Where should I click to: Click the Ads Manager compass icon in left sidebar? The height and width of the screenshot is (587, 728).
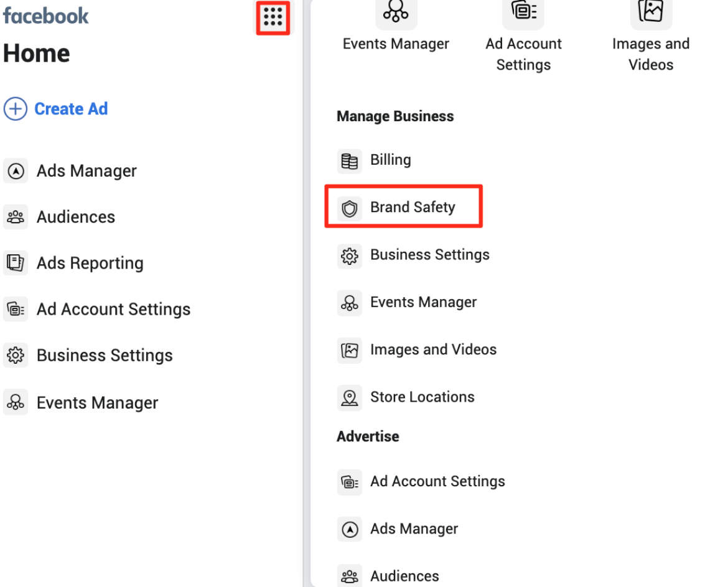[16, 171]
